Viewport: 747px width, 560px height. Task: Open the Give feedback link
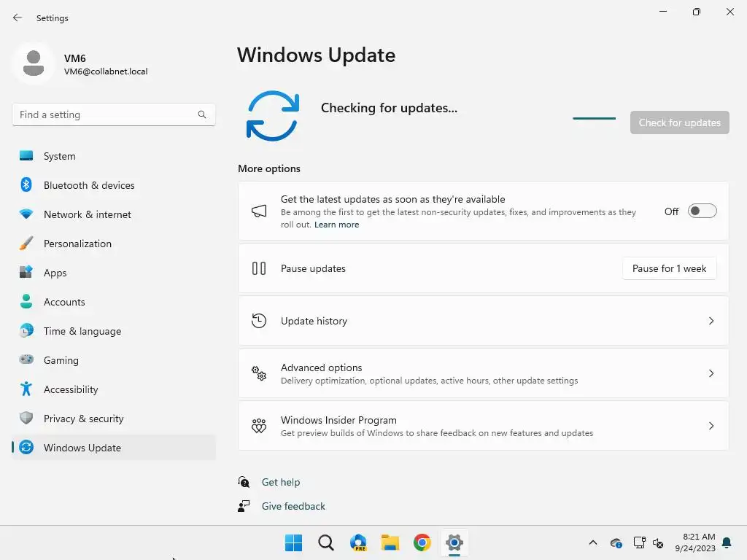click(x=293, y=506)
